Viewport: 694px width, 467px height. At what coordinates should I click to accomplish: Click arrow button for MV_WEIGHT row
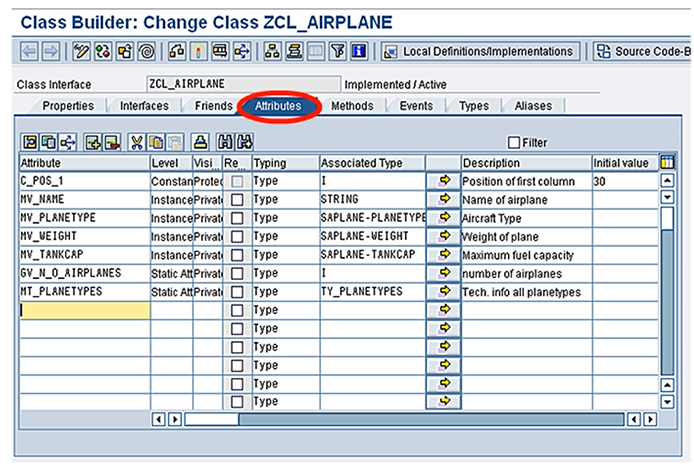[x=443, y=236]
